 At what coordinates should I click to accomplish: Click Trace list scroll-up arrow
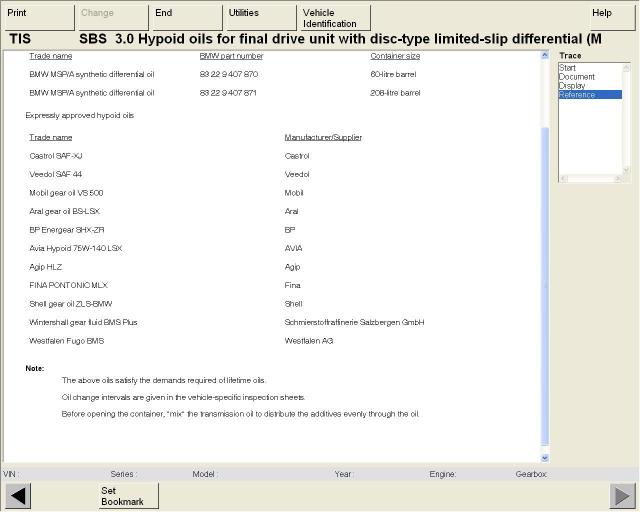click(x=626, y=67)
